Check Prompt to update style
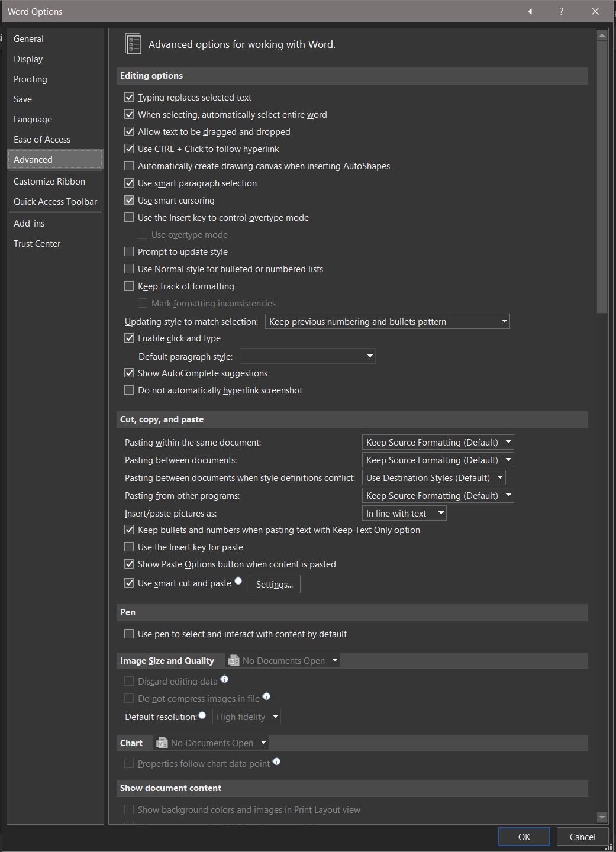 pyautogui.click(x=129, y=251)
